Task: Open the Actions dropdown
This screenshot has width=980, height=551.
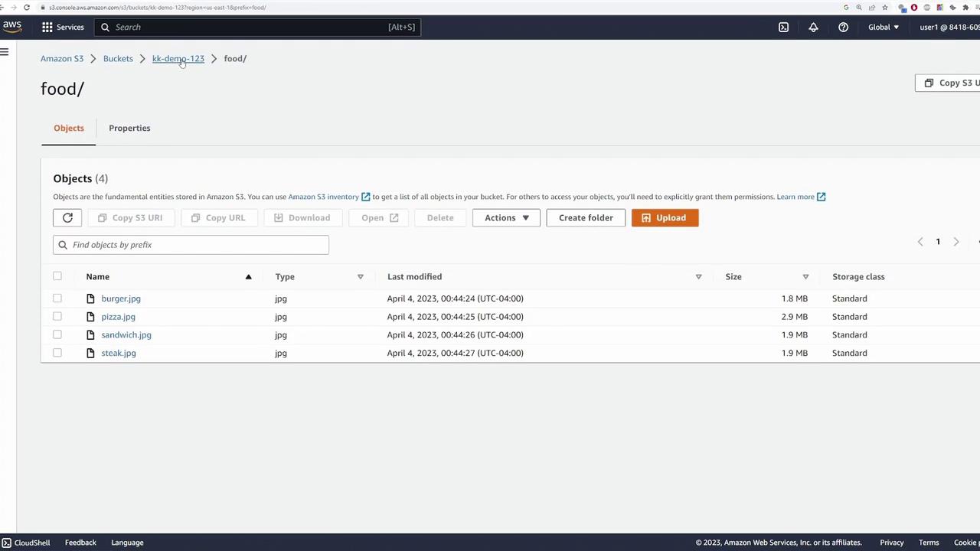Action: [506, 217]
